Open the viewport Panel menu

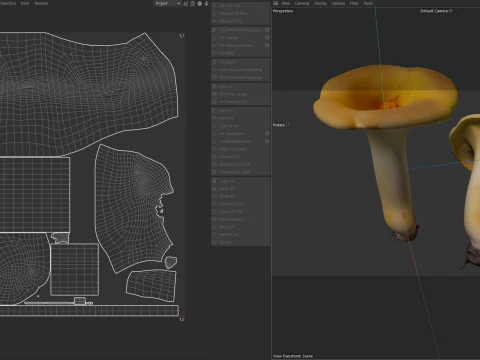tap(368, 3)
